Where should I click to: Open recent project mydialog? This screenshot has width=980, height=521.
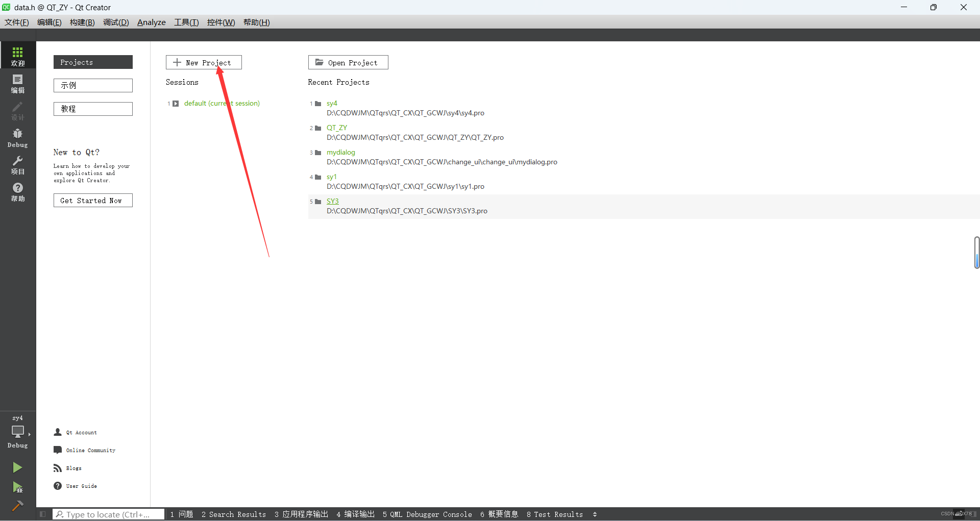(341, 152)
